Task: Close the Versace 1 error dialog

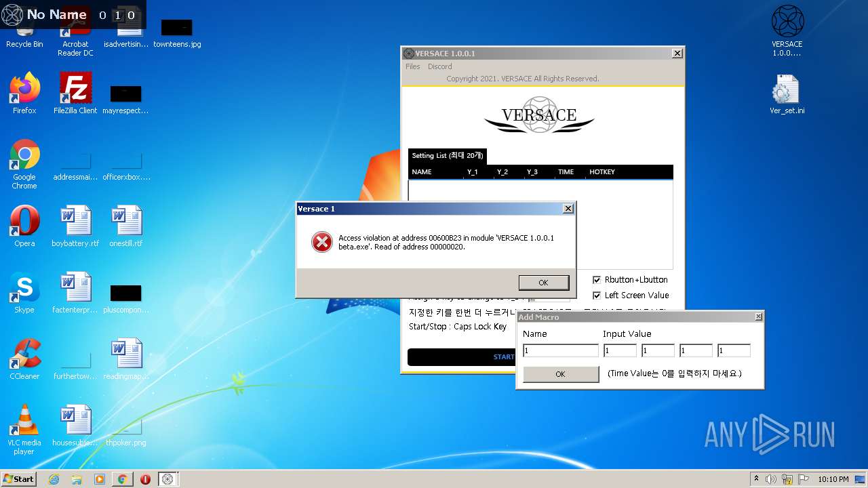Action: (x=568, y=209)
